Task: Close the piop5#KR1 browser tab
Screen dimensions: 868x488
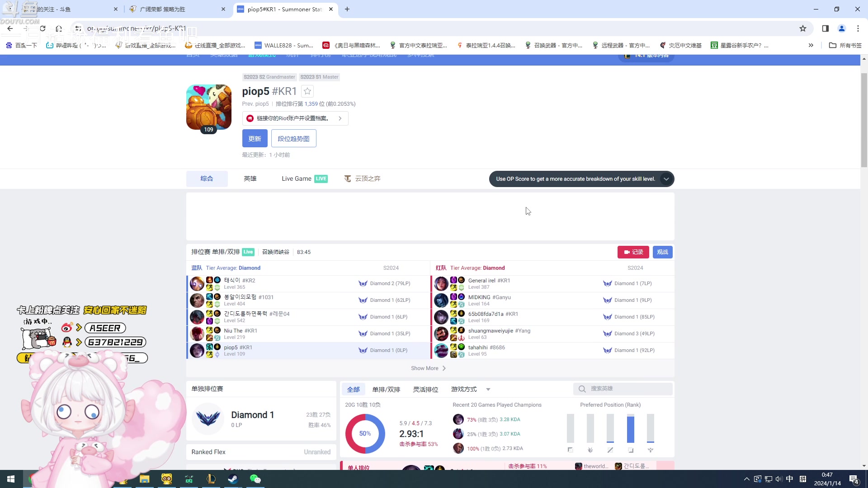Action: click(331, 9)
